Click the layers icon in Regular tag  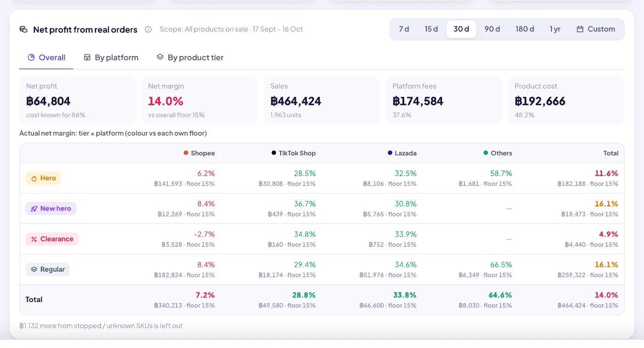(x=34, y=269)
